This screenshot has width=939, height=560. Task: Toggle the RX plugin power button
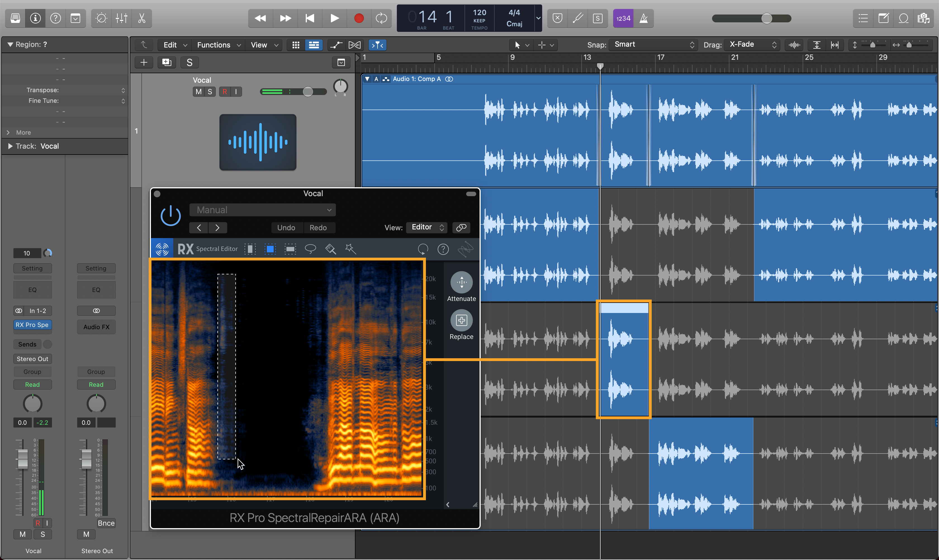pyautogui.click(x=170, y=216)
